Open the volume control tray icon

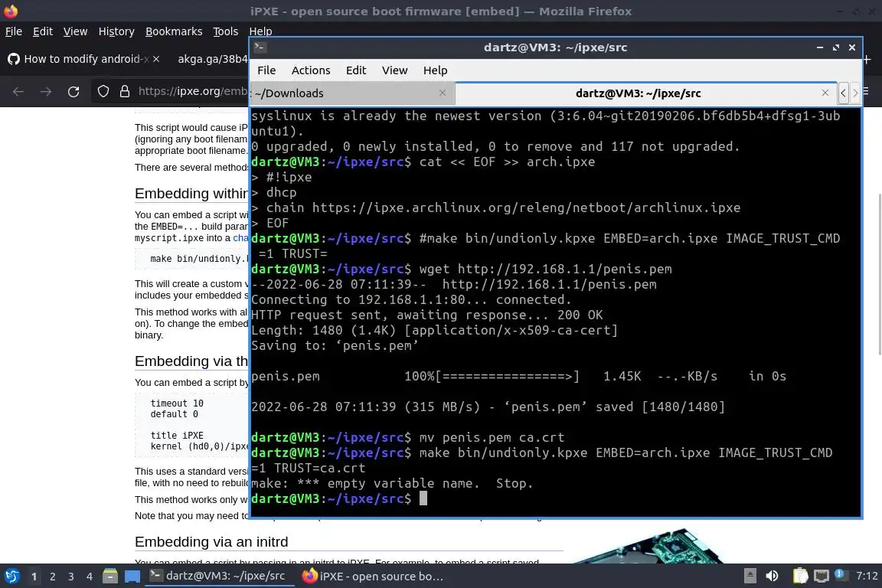pos(773,576)
